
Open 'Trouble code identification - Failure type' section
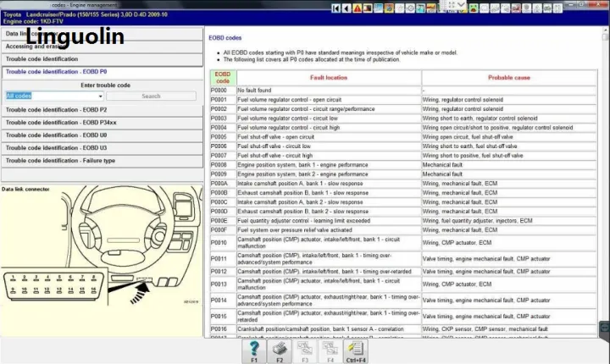[102, 161]
